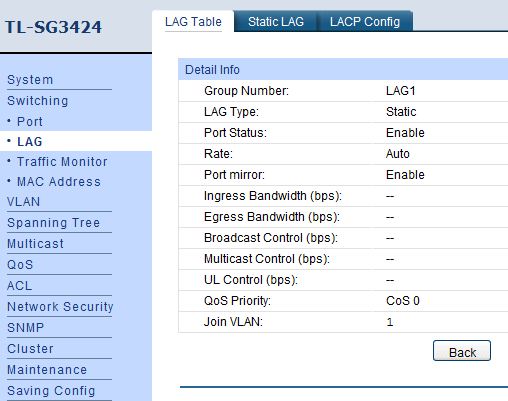Open the Multicast menu
This screenshot has width=508, height=401.
tap(35, 244)
